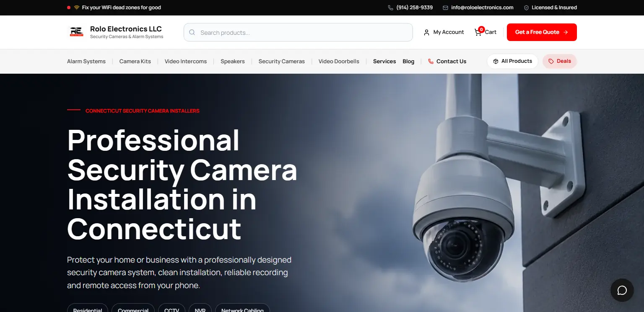Open the Alarm Systems menu
This screenshot has height=312, width=644.
(x=86, y=61)
